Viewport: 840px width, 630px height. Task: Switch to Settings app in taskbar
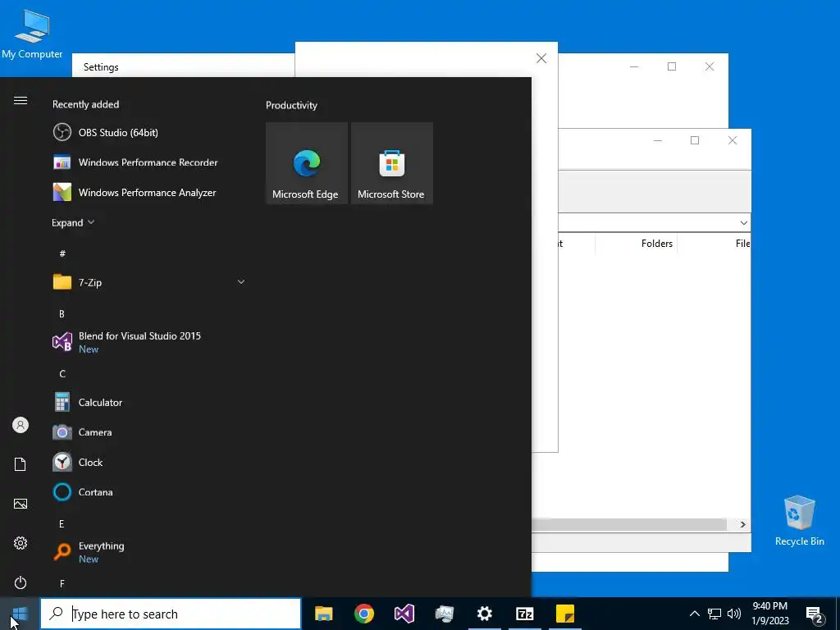pyautogui.click(x=484, y=614)
